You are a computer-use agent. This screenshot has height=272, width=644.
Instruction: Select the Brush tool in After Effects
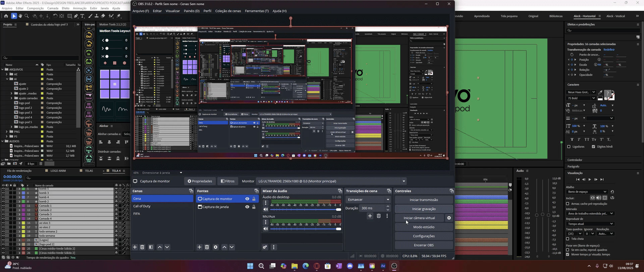(90, 16)
